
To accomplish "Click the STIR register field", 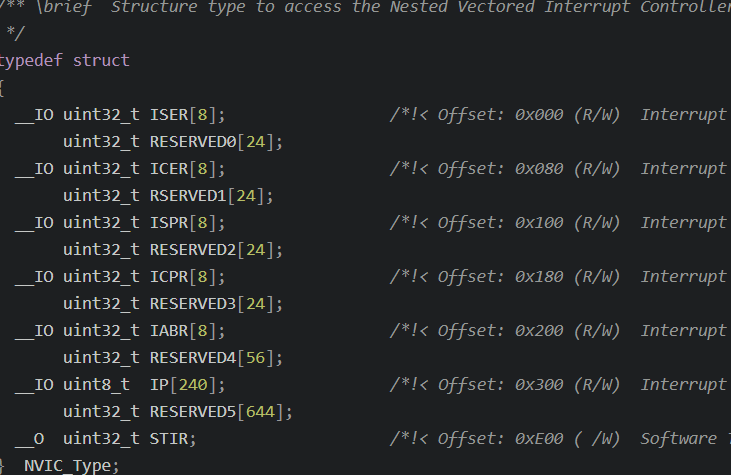I will [x=169, y=439].
